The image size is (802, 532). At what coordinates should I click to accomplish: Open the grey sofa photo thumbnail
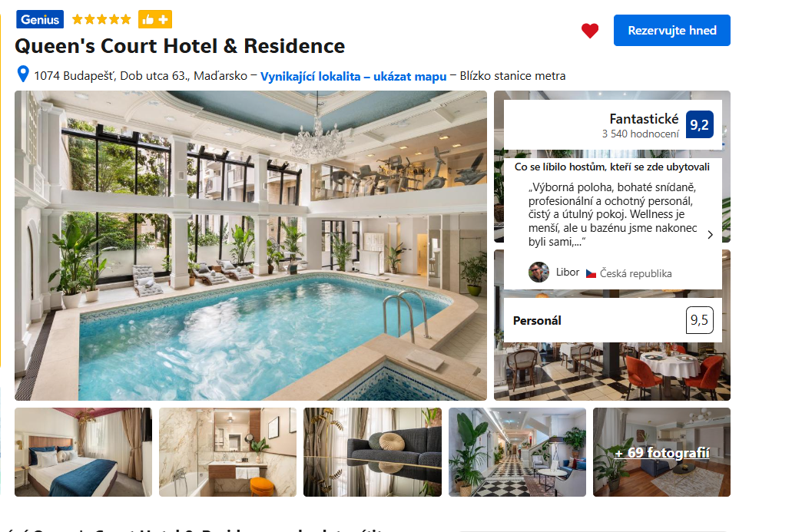pyautogui.click(x=373, y=452)
